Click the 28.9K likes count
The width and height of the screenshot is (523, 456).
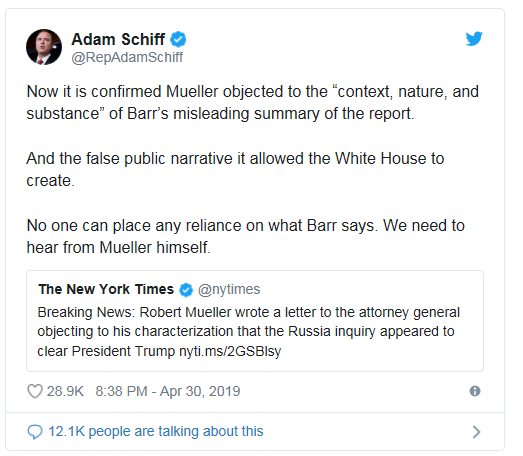(x=65, y=391)
